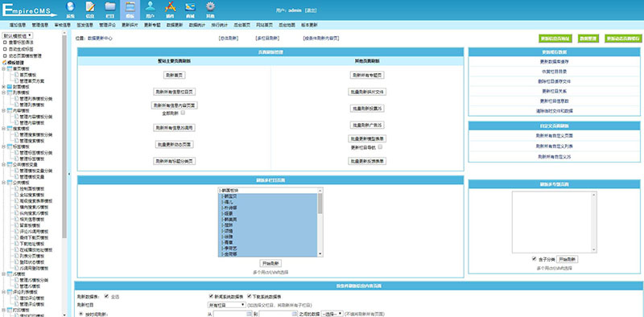Viewport: 644px width, 317px height.
Task: Open the 数据更新 submenu item
Action: (x=175, y=25)
